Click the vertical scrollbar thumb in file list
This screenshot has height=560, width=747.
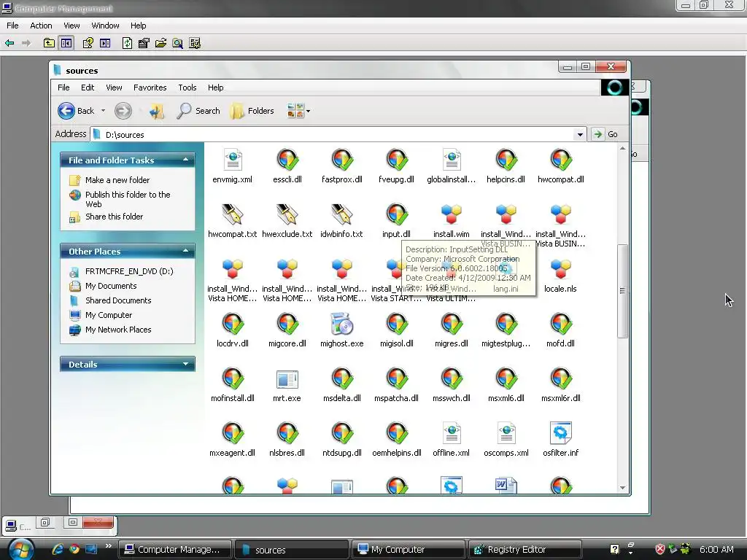tap(622, 290)
